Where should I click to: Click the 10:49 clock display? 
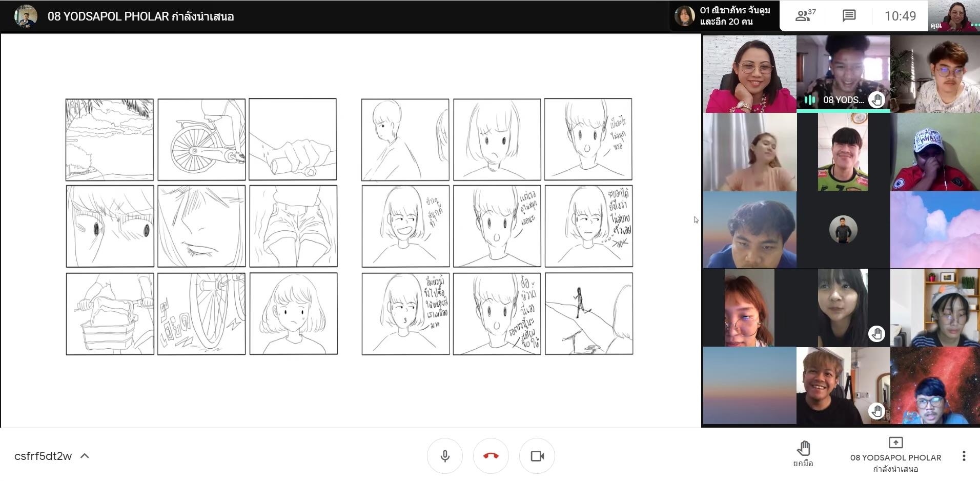(x=900, y=16)
